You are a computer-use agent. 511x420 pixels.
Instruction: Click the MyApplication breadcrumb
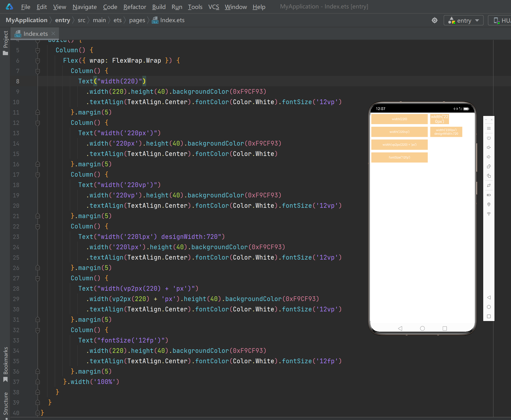(x=26, y=20)
